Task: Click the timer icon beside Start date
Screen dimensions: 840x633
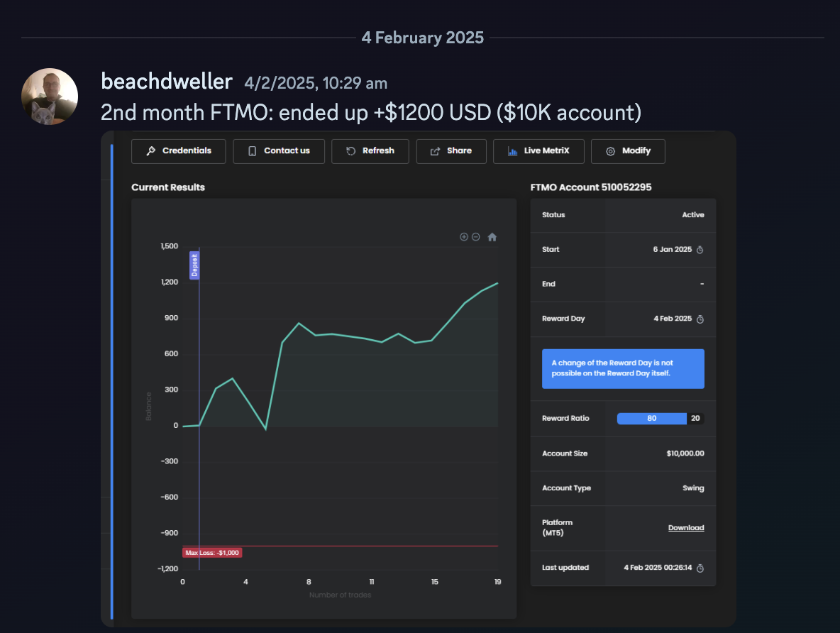Action: (700, 250)
